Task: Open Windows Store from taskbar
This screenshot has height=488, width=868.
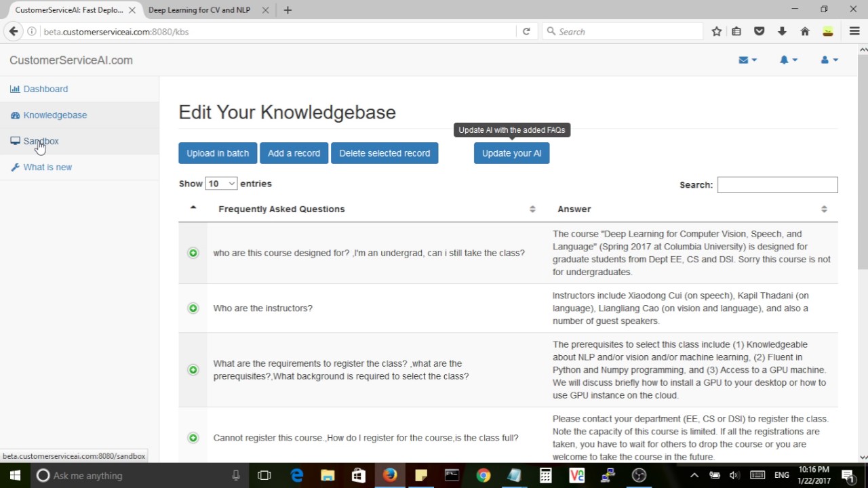Action: tap(359, 476)
